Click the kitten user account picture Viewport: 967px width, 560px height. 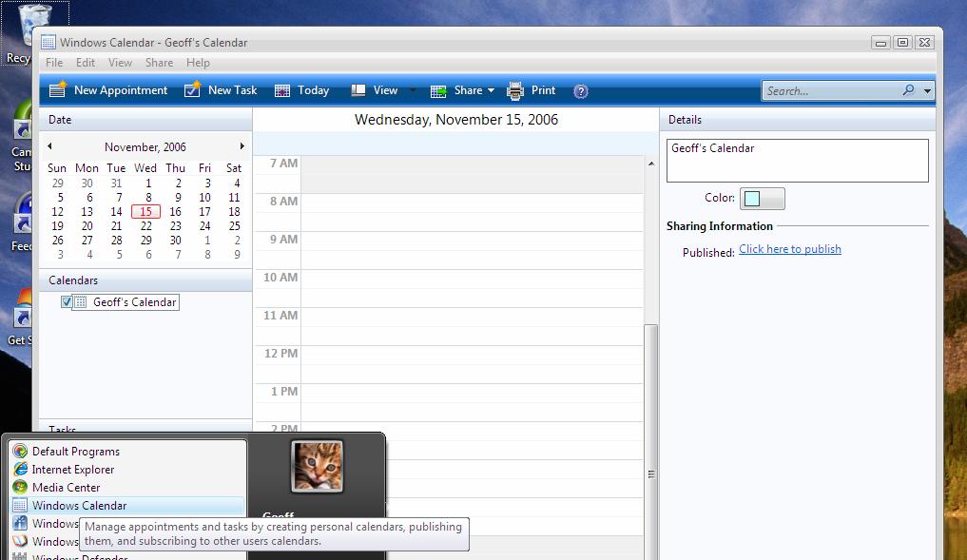(317, 466)
